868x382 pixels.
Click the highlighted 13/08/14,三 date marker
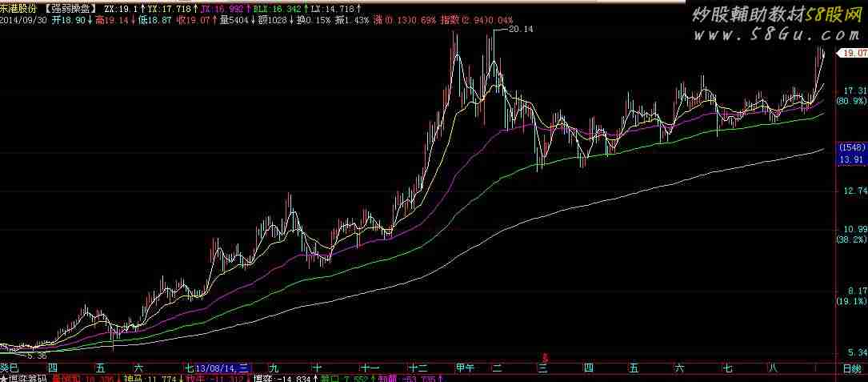tap(222, 368)
